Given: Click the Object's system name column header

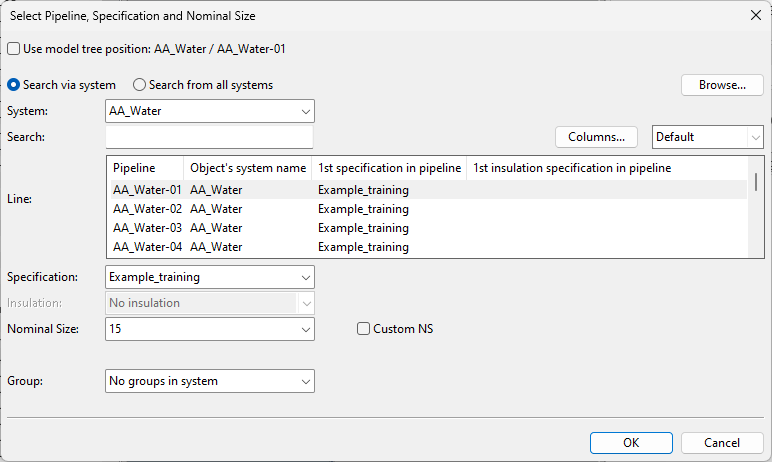Looking at the screenshot, I should [248, 168].
